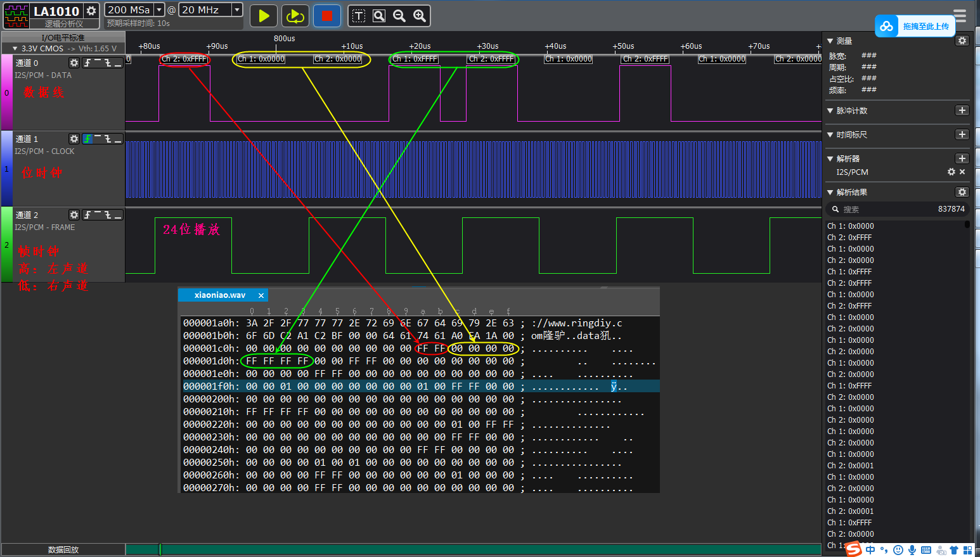Select first result row Ch 1: 0x0000
Image resolution: width=980 pixels, height=557 pixels.
pos(850,226)
